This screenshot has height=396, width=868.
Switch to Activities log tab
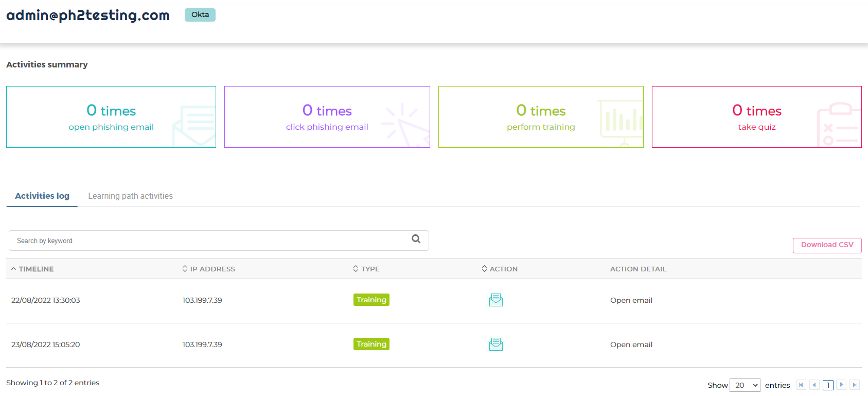point(42,196)
